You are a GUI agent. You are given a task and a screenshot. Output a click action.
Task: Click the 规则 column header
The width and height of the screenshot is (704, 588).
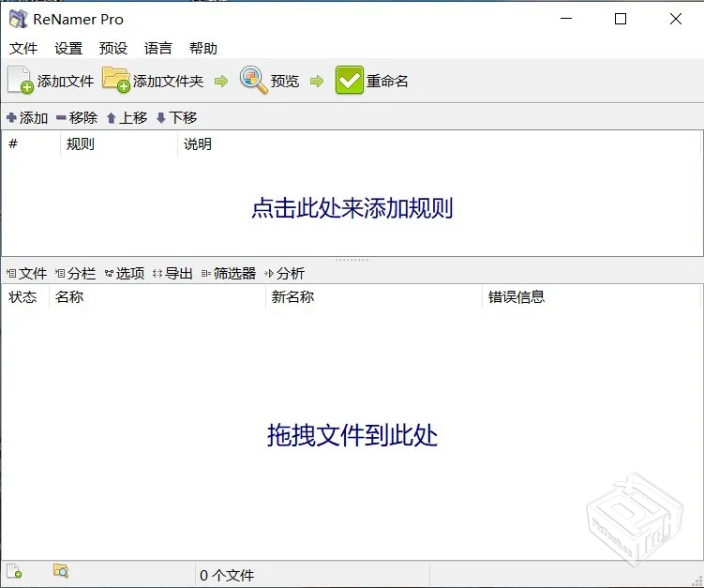[x=119, y=143]
